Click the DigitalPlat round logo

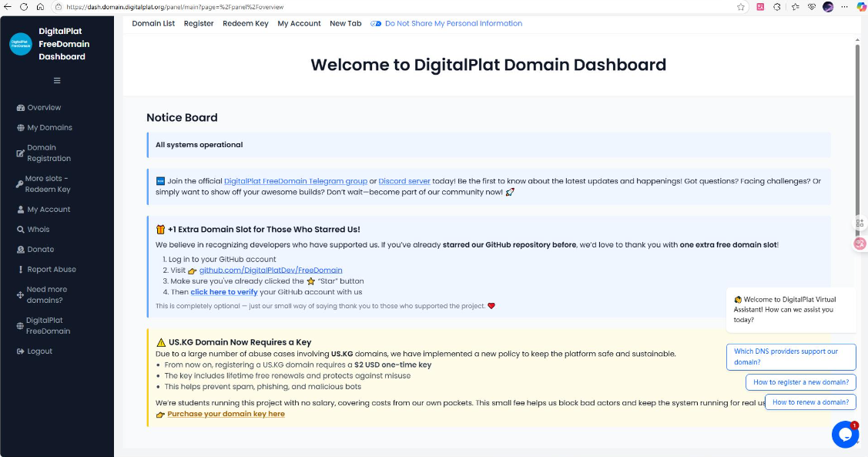tap(21, 45)
